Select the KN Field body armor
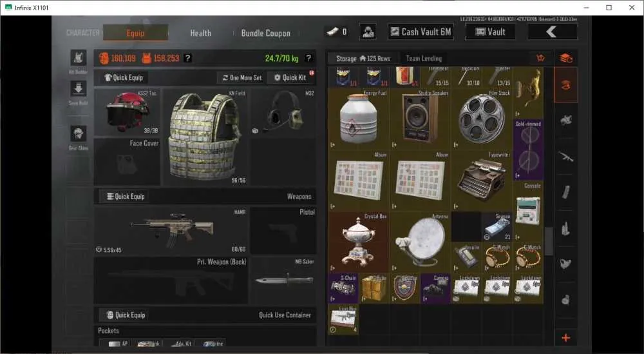Screen dimensions: 644x354 pos(205,137)
